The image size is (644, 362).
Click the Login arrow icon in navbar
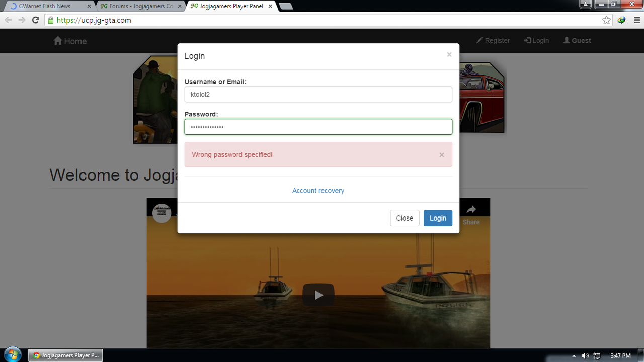528,40
